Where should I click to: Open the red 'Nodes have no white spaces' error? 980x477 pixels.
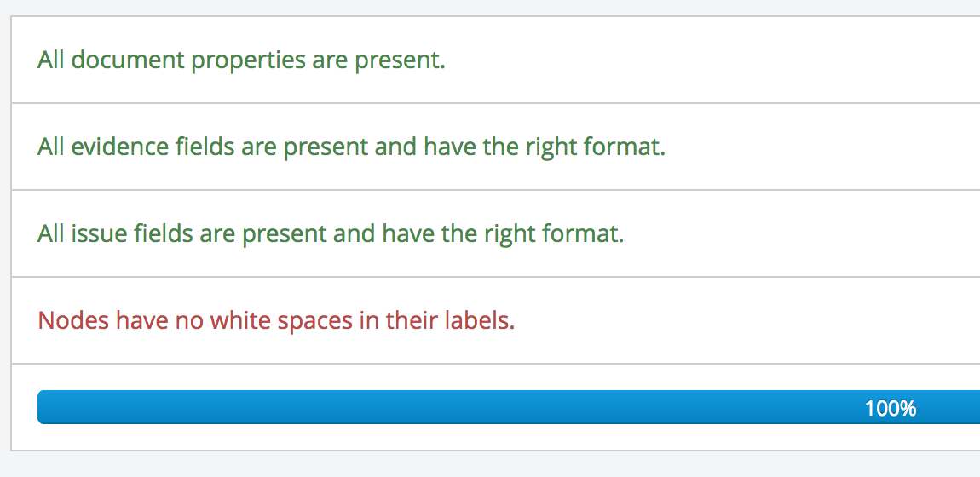276,320
